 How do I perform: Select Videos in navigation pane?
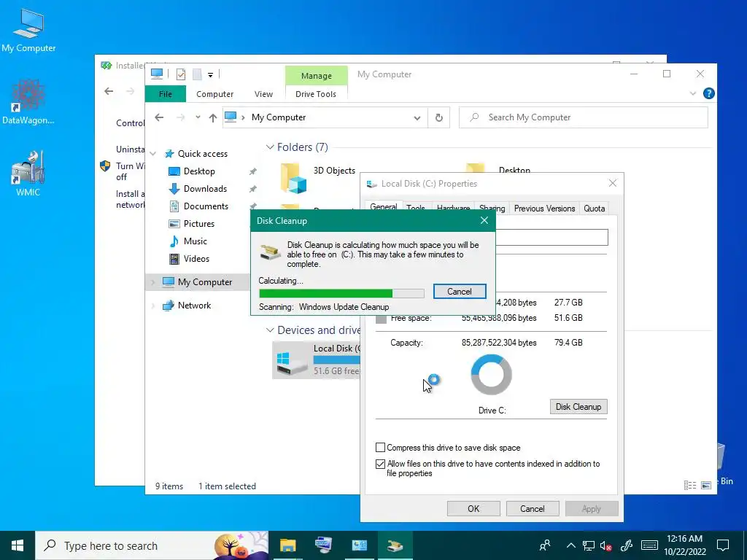(196, 259)
